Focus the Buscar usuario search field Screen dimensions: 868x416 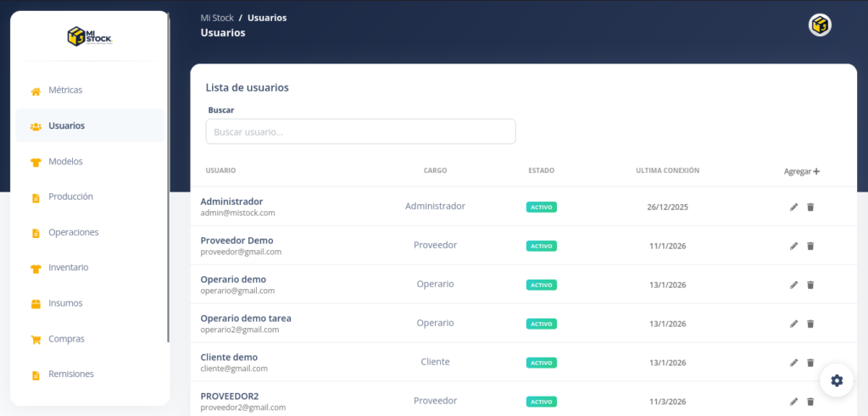360,131
